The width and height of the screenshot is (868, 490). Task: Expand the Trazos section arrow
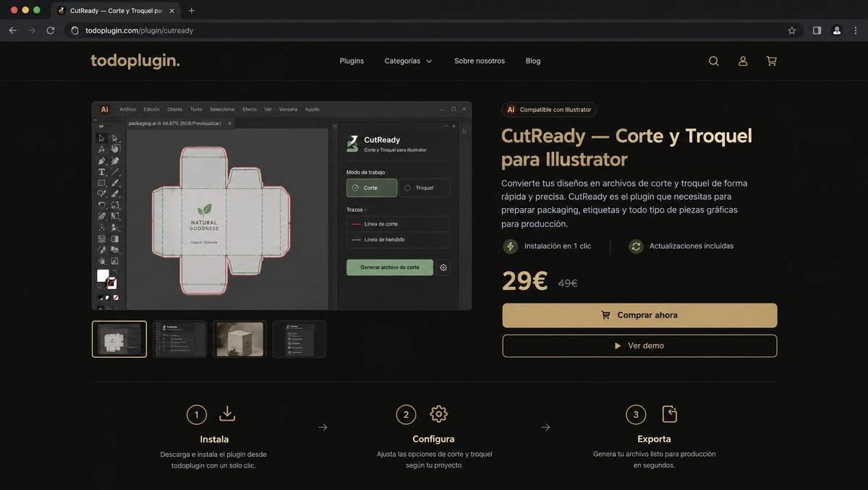coord(365,210)
